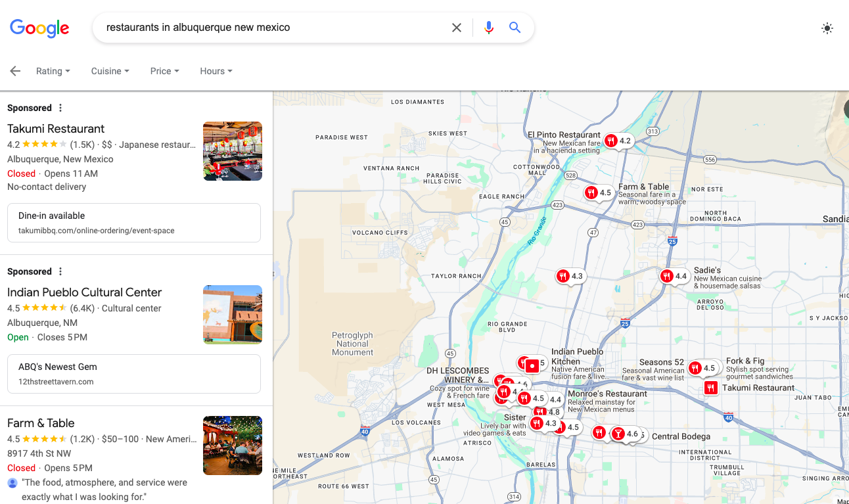The image size is (849, 504).
Task: Open Takumi Restaurant listing title
Action: point(56,129)
